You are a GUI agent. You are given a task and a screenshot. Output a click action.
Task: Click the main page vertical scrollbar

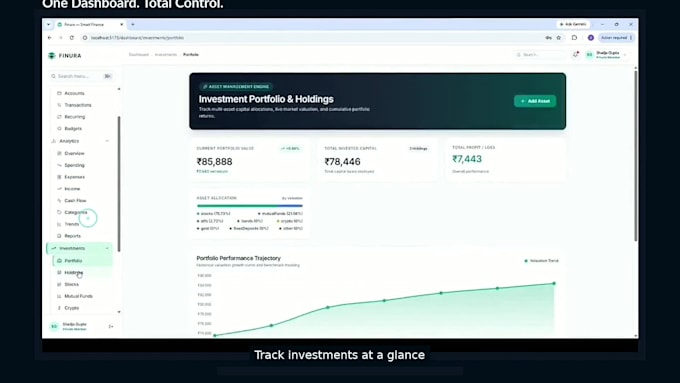click(636, 156)
